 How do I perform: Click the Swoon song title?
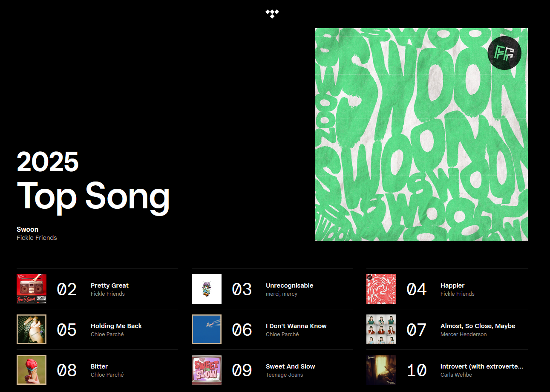pyautogui.click(x=27, y=229)
